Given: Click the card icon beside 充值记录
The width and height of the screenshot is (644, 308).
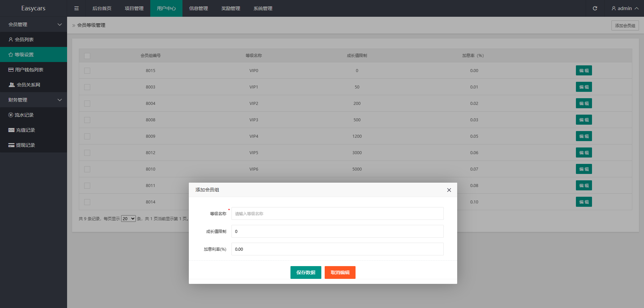Looking at the screenshot, I should tap(11, 130).
